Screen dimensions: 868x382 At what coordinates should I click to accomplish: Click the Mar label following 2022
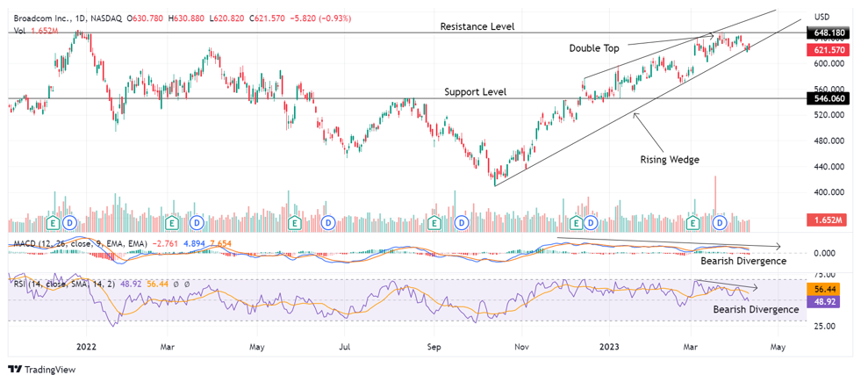[168, 347]
